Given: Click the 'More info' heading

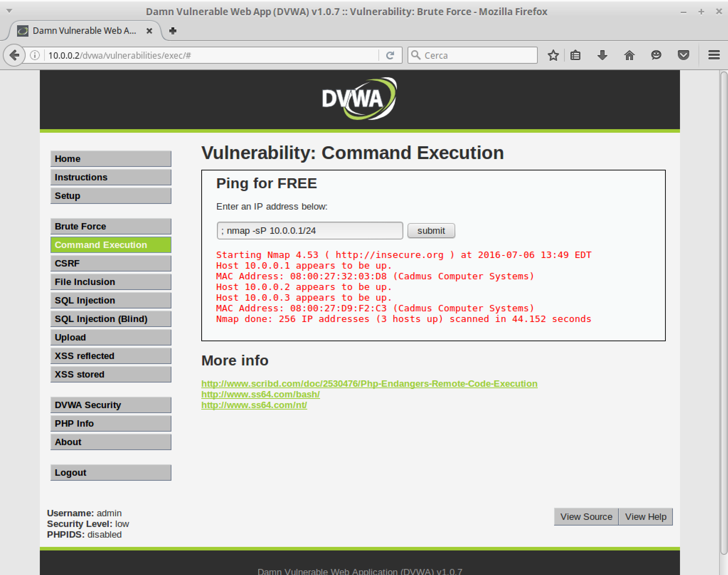Looking at the screenshot, I should pos(235,360).
